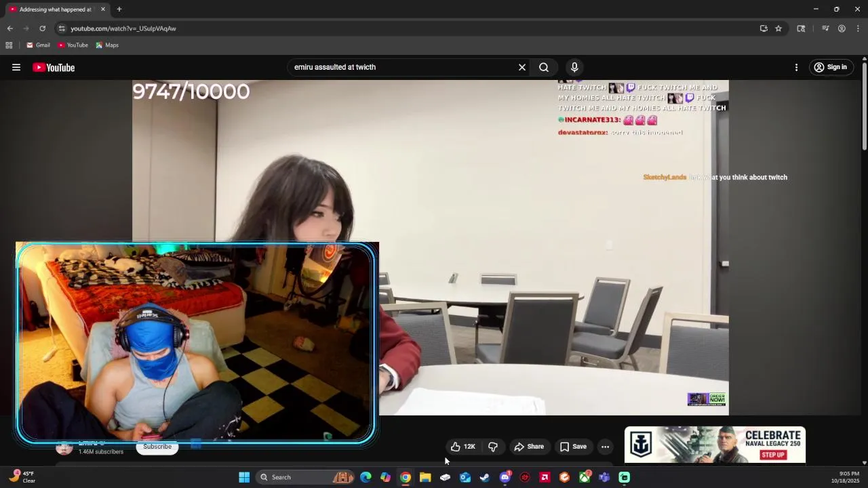The height and width of the screenshot is (488, 868).
Task: Open the Windows Start menu
Action: click(x=244, y=477)
